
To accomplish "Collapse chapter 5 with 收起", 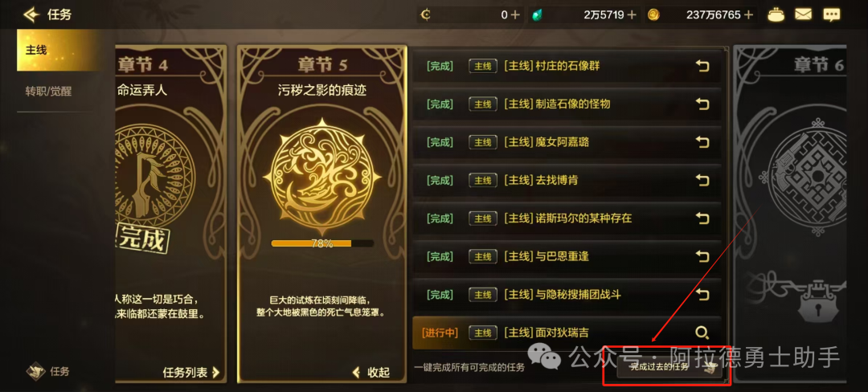I will click(x=371, y=373).
